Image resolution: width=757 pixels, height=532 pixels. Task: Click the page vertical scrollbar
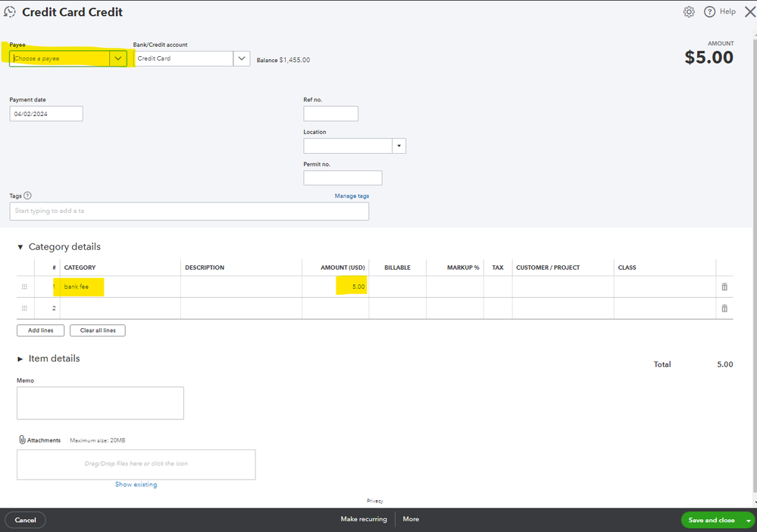point(755,265)
